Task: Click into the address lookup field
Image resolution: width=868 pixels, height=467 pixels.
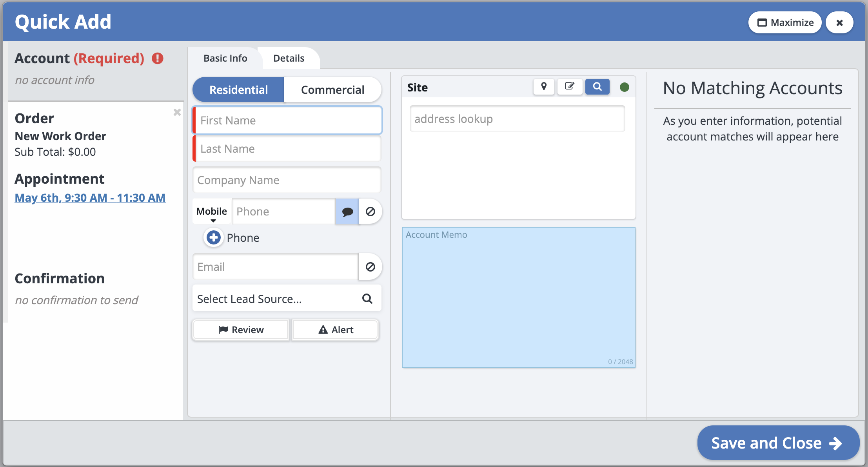Action: (517, 119)
